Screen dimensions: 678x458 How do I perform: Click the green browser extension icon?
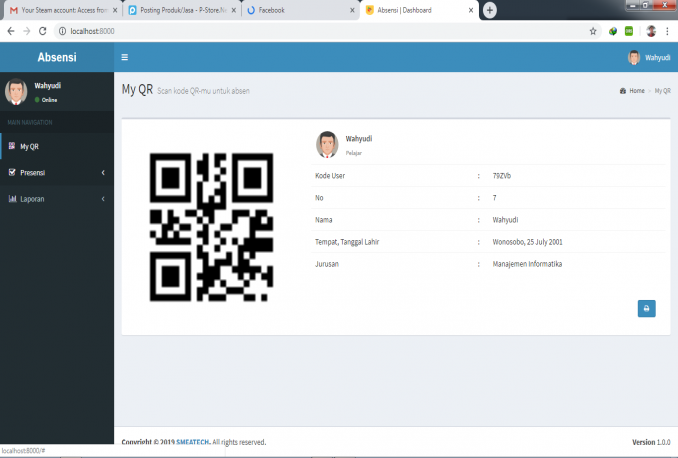click(629, 31)
